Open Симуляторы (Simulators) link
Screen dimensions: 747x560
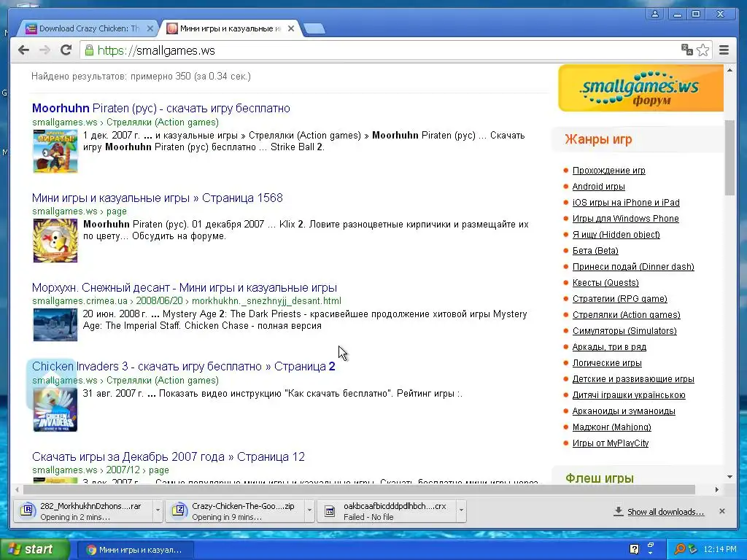click(624, 331)
